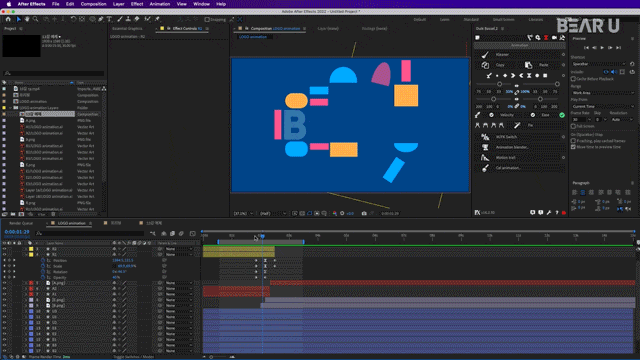Click the Animation blender icon in Duik
The height and width of the screenshot is (360, 640).
tap(485, 147)
